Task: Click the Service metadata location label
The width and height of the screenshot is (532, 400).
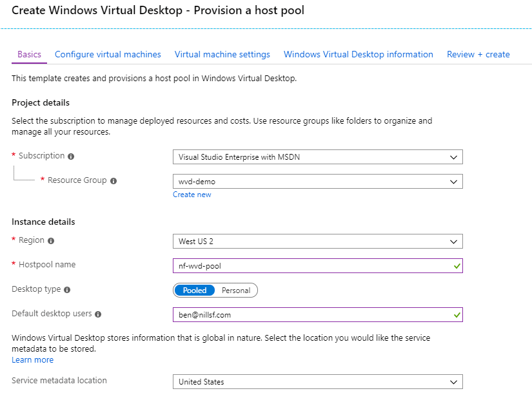Action: [59, 380]
